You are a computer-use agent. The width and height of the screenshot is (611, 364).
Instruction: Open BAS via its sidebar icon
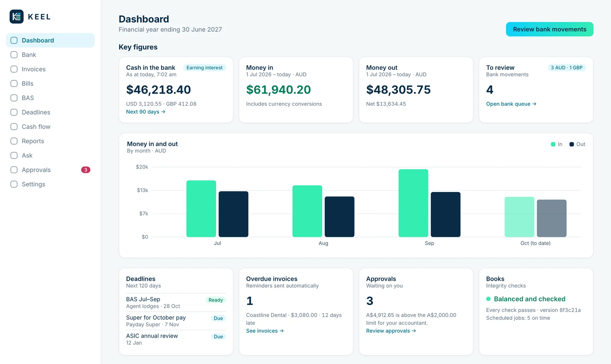coord(14,98)
